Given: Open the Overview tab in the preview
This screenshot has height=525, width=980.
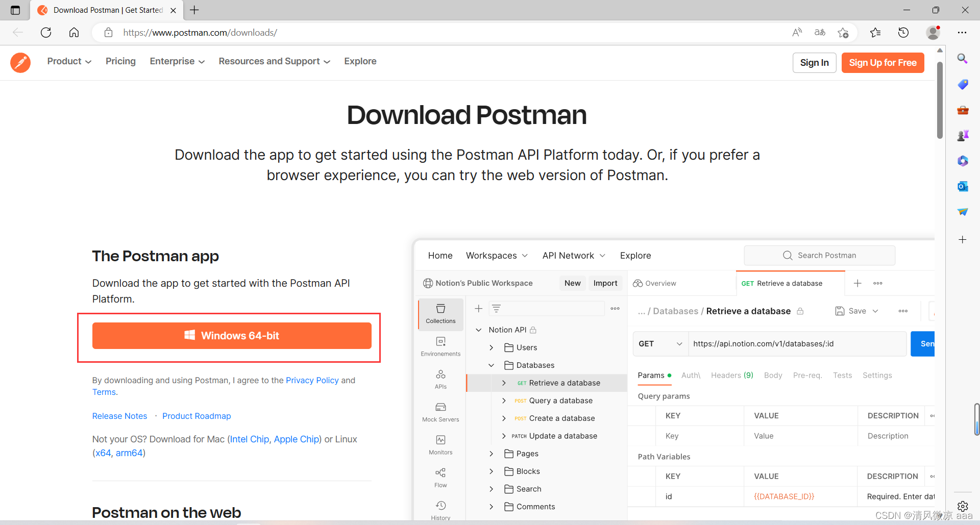Looking at the screenshot, I should pos(655,283).
